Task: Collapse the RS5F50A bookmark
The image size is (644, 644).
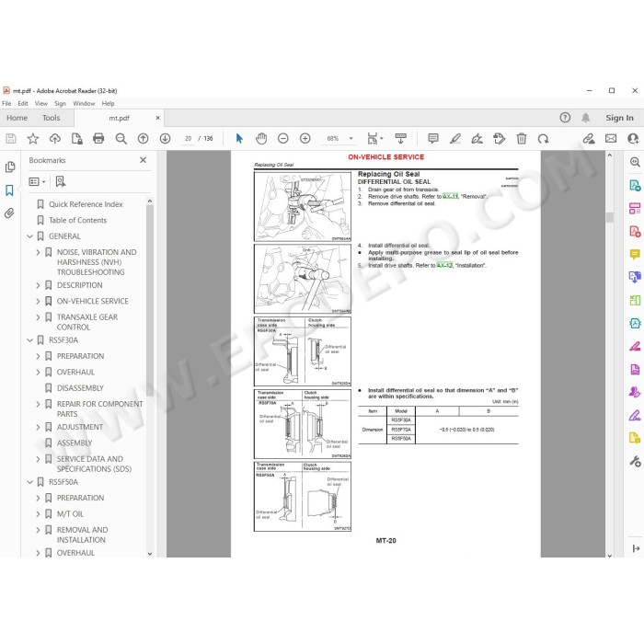Action: click(x=29, y=482)
